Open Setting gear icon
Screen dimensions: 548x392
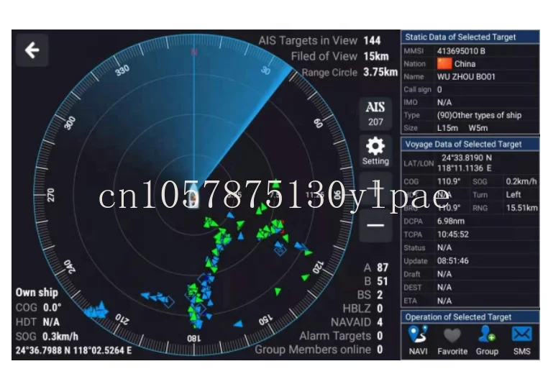375,151
